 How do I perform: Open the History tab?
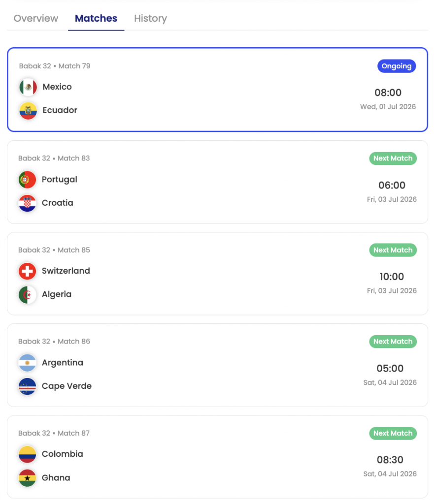click(150, 18)
